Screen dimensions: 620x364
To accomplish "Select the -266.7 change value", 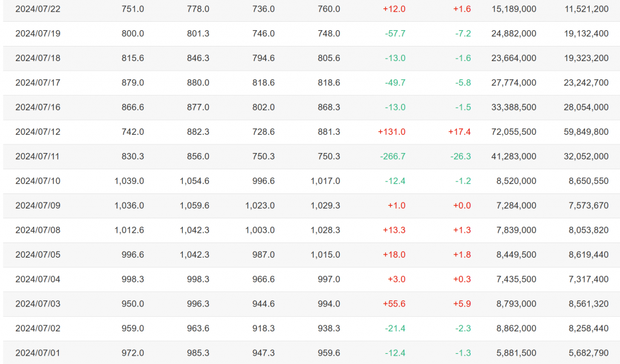I will (392, 157).
